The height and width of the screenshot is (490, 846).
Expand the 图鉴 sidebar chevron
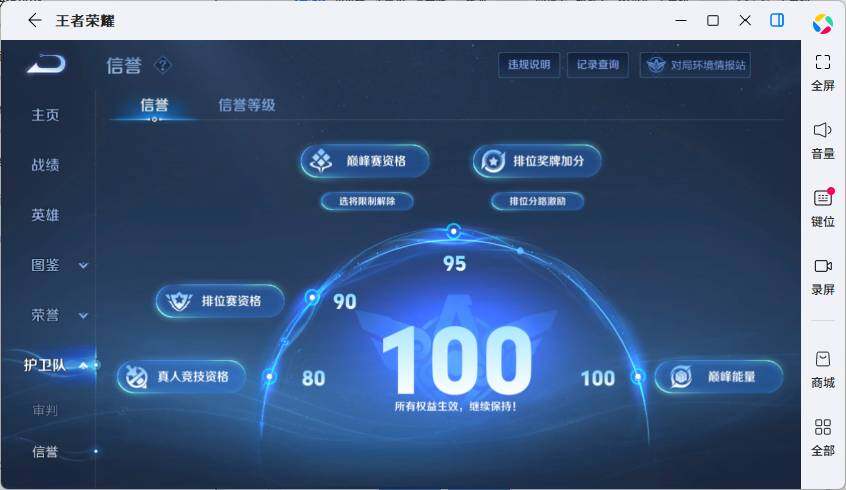[83, 265]
